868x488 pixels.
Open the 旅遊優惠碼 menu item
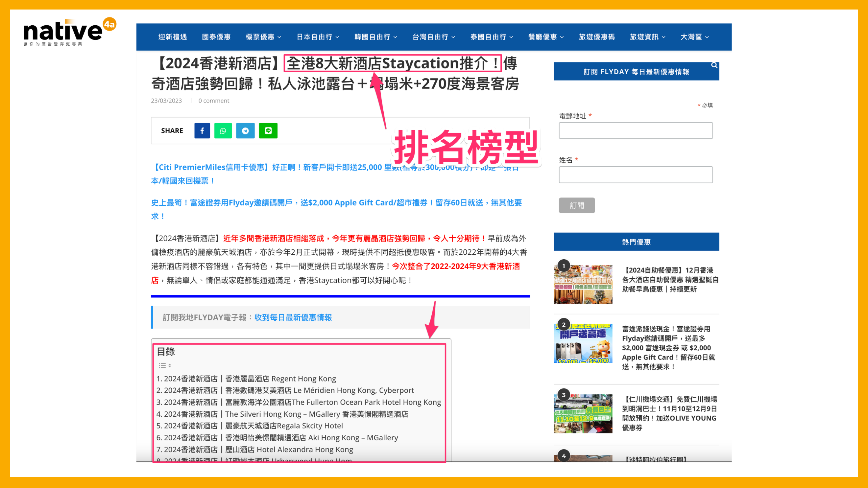[x=596, y=37]
